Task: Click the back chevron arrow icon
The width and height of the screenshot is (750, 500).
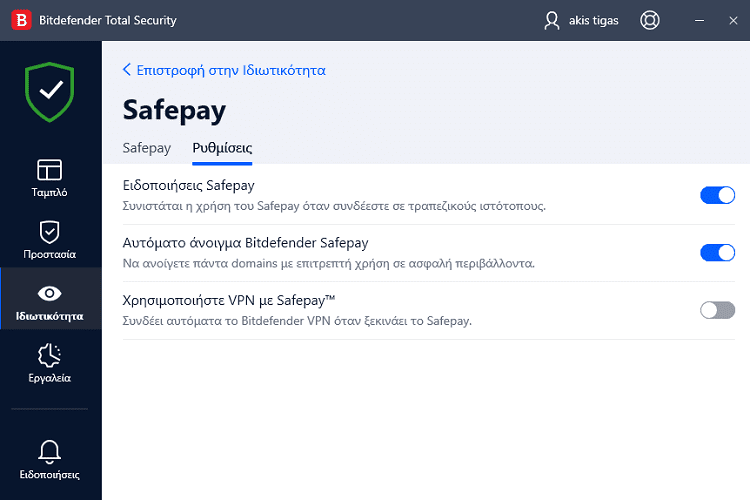Action: (127, 70)
